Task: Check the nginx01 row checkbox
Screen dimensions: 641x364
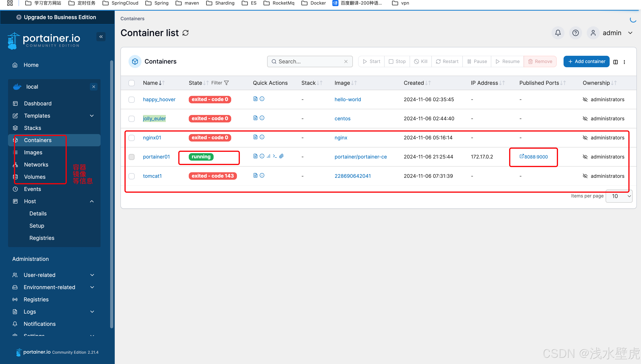Action: [x=132, y=138]
